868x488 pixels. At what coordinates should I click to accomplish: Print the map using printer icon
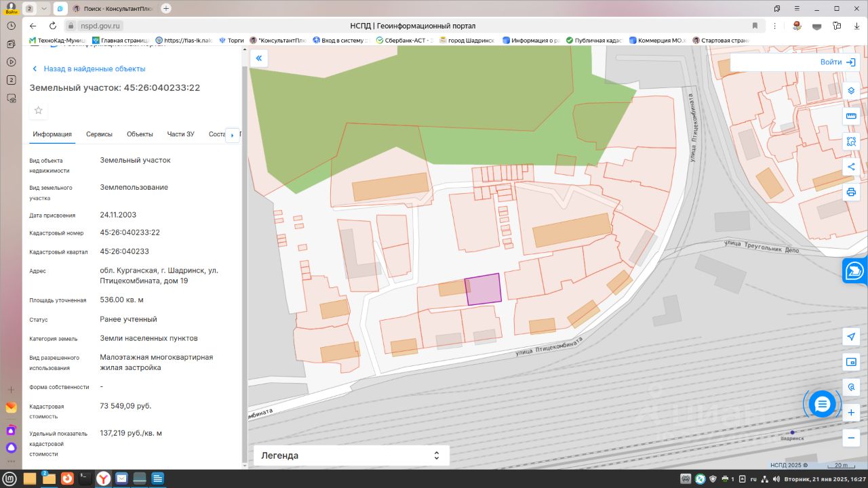click(851, 192)
